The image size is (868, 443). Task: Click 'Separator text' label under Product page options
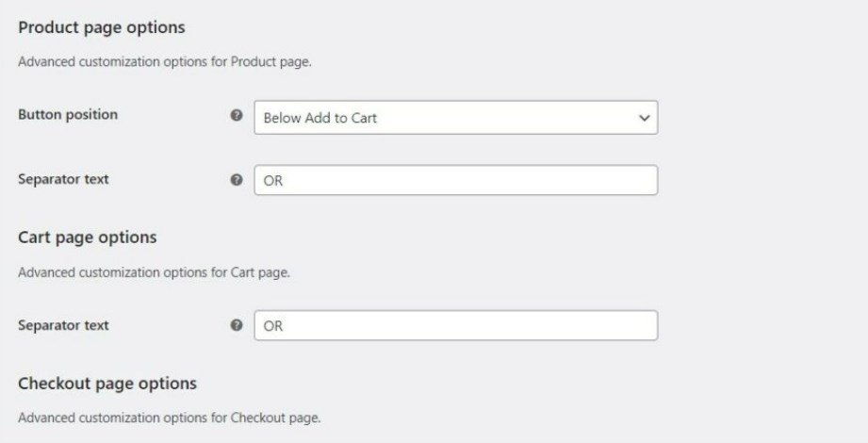(x=63, y=179)
